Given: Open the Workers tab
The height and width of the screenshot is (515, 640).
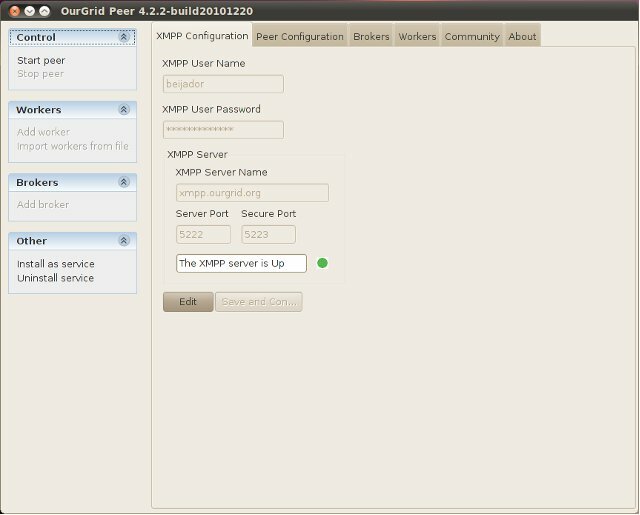Looking at the screenshot, I should tap(417, 37).
